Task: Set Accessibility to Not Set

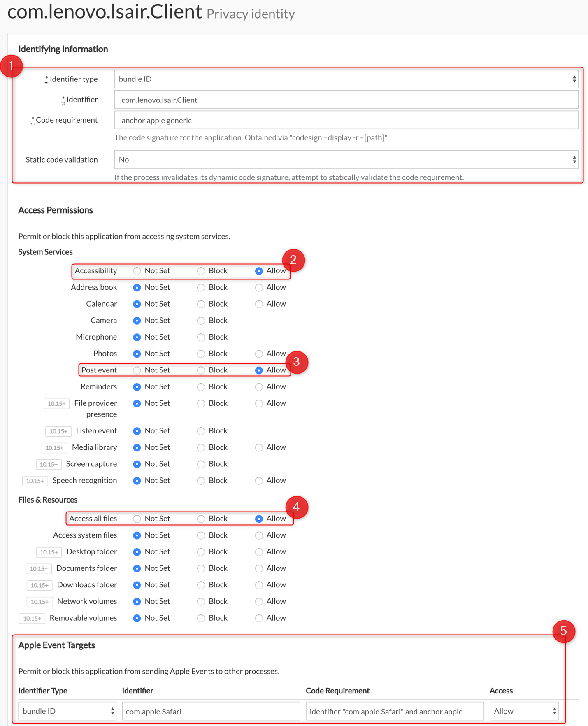Action: click(137, 271)
